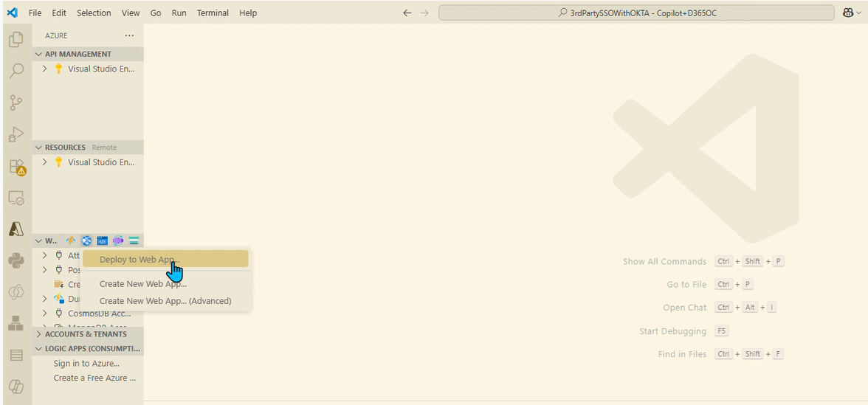Choose Create New Web App... (Advanced)

point(165,301)
